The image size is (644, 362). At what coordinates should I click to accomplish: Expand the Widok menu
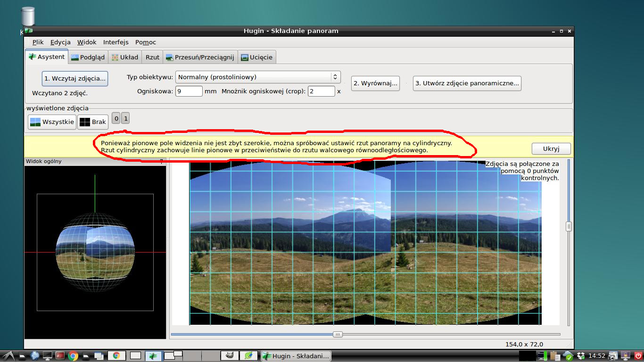(x=87, y=42)
